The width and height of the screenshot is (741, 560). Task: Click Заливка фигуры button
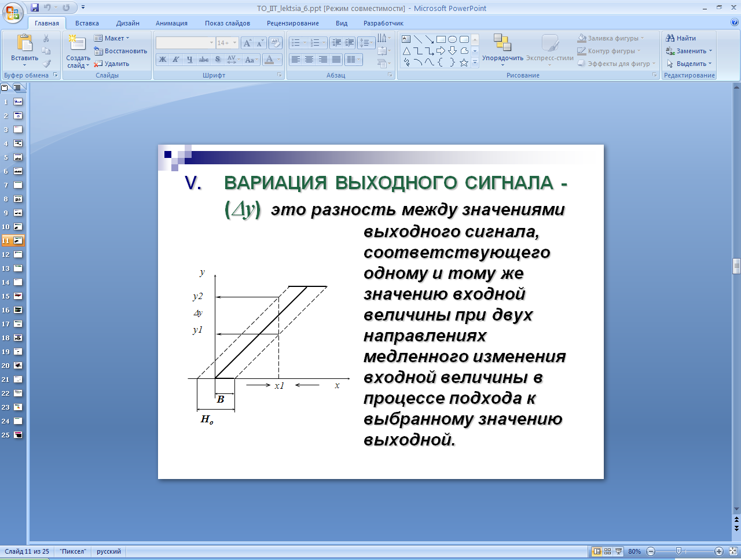coord(611,38)
